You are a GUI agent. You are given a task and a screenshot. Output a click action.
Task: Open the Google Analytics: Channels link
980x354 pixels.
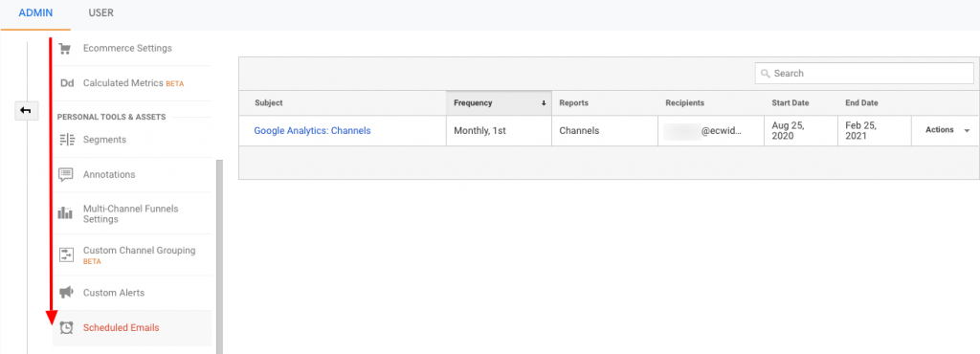312,131
